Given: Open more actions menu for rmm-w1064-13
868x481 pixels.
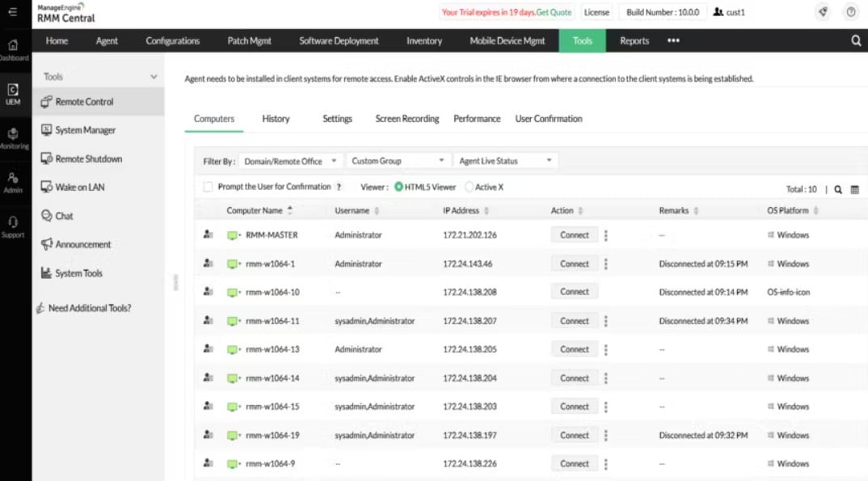Looking at the screenshot, I should 605,350.
